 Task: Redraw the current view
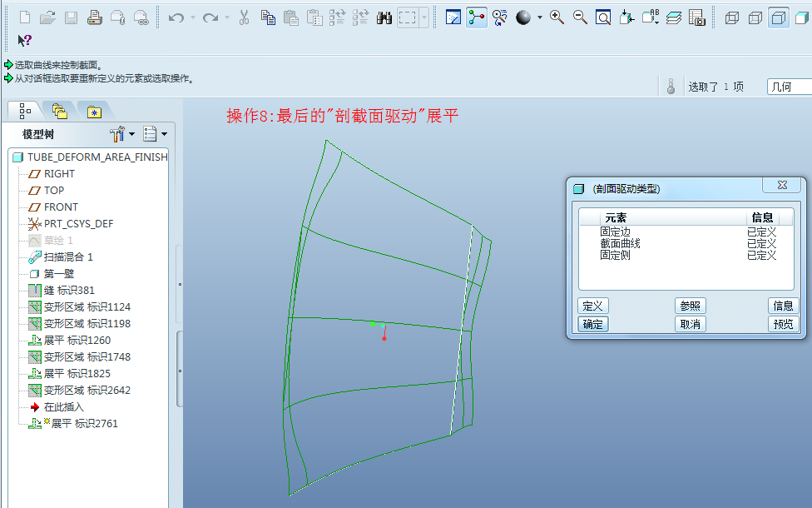click(x=453, y=17)
